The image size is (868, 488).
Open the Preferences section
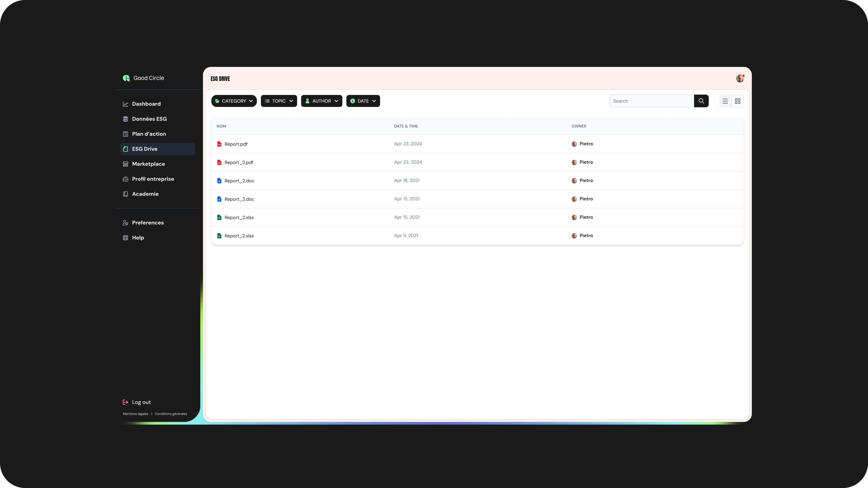pos(148,223)
